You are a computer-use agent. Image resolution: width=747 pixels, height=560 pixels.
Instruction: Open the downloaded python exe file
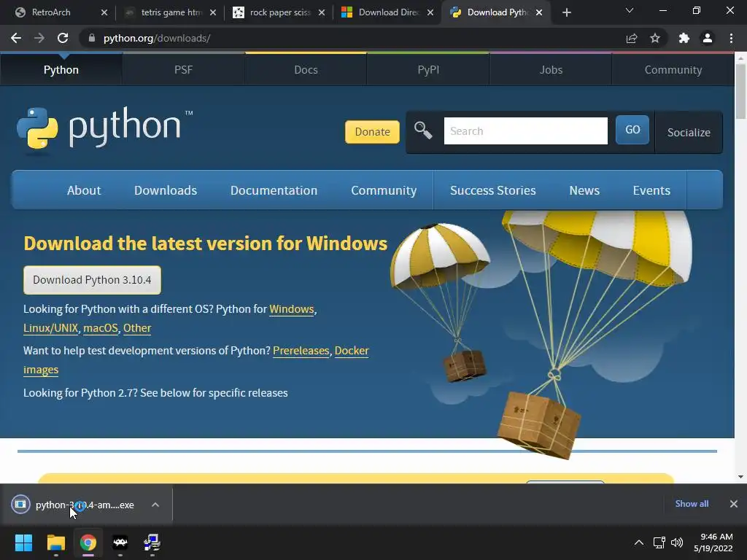[85, 505]
